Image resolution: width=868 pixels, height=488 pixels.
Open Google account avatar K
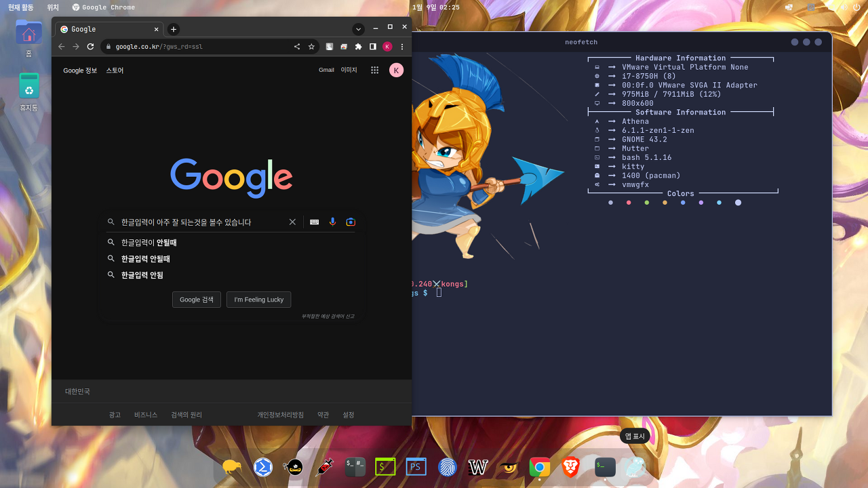pos(396,70)
